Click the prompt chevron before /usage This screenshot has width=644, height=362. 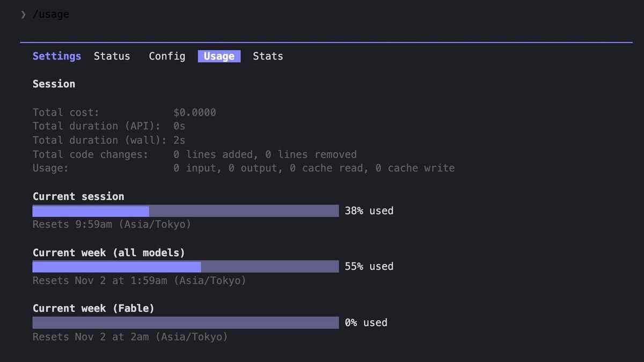pos(23,14)
